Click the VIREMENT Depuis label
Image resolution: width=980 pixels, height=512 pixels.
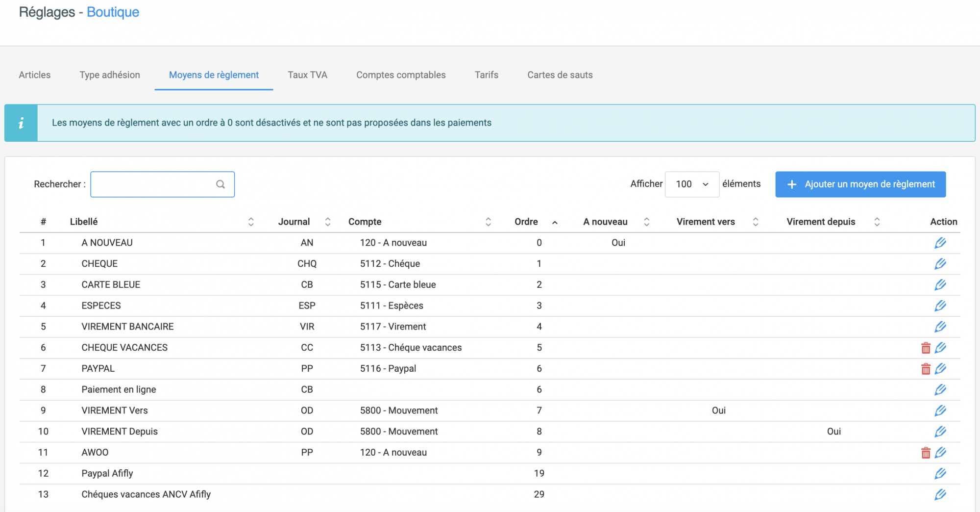coord(120,432)
